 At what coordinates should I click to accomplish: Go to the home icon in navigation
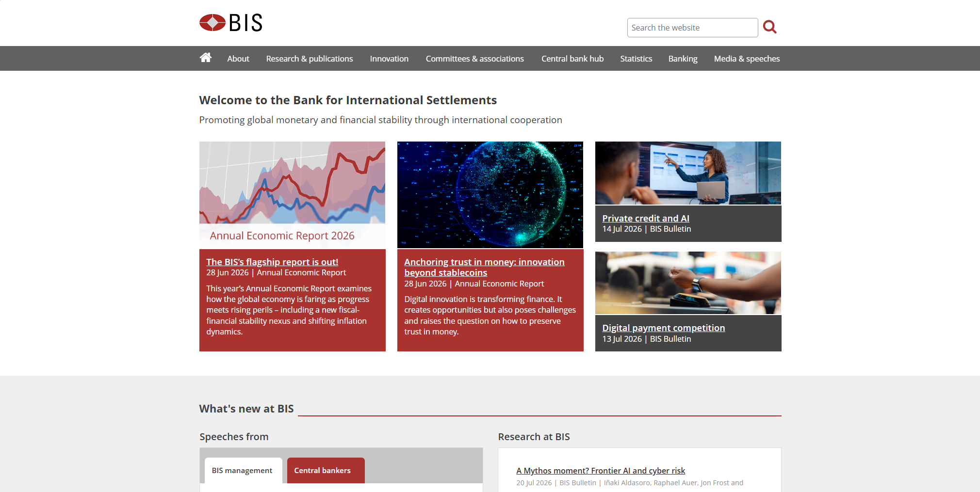(206, 58)
